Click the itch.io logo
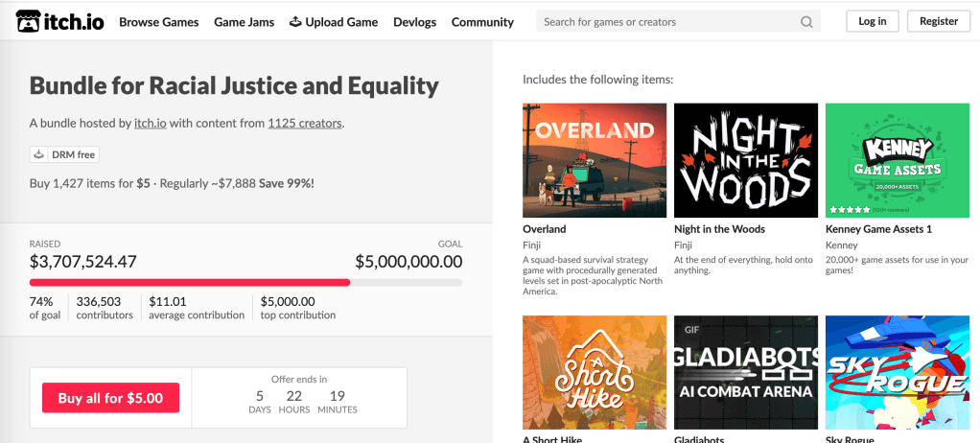The height and width of the screenshot is (443, 980). tap(59, 21)
